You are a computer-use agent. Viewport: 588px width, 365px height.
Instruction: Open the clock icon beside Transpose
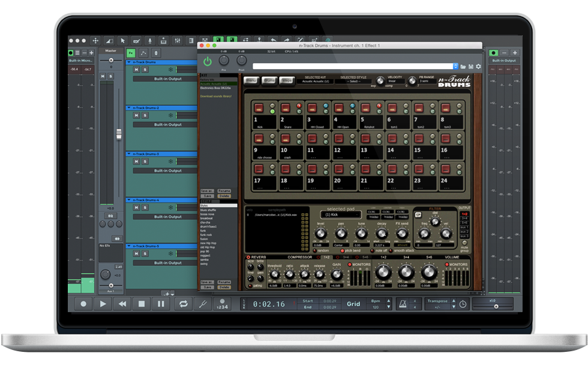pos(463,304)
